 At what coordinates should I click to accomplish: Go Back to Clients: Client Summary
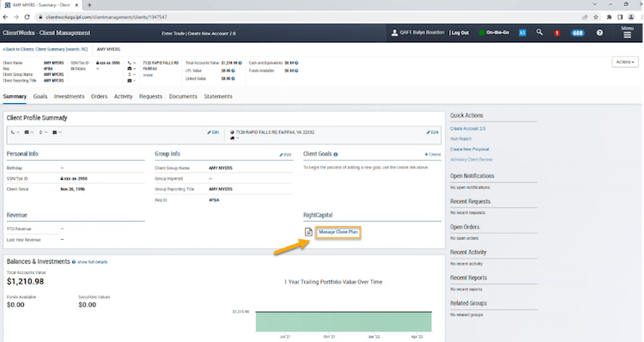click(x=46, y=49)
